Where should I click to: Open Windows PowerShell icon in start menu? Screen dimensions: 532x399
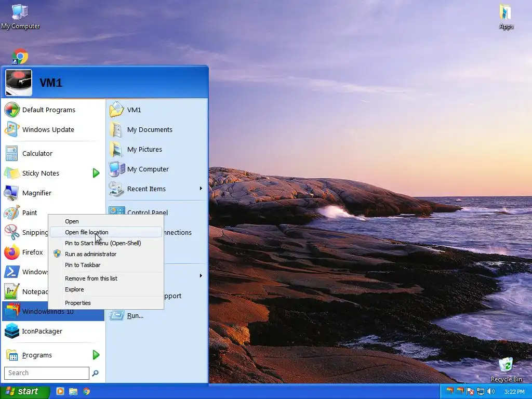click(x=11, y=272)
